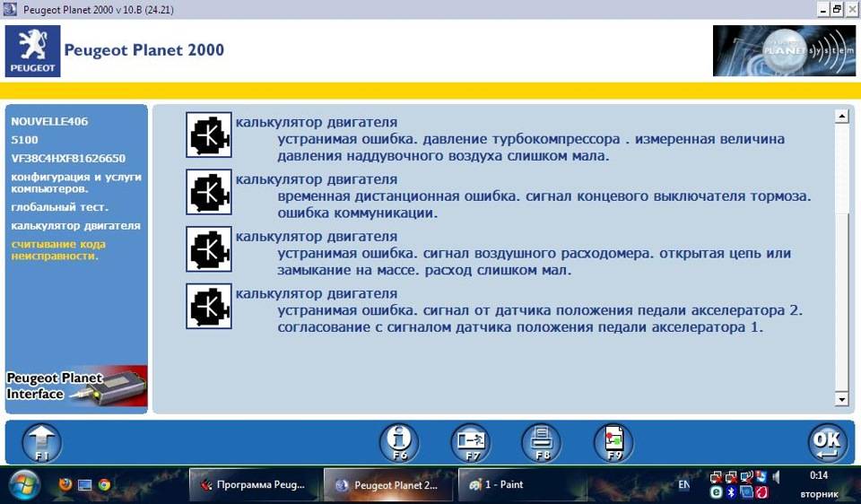
Task: Go to 'конфигурация и услуги компьютеров.' step
Action: point(75,182)
